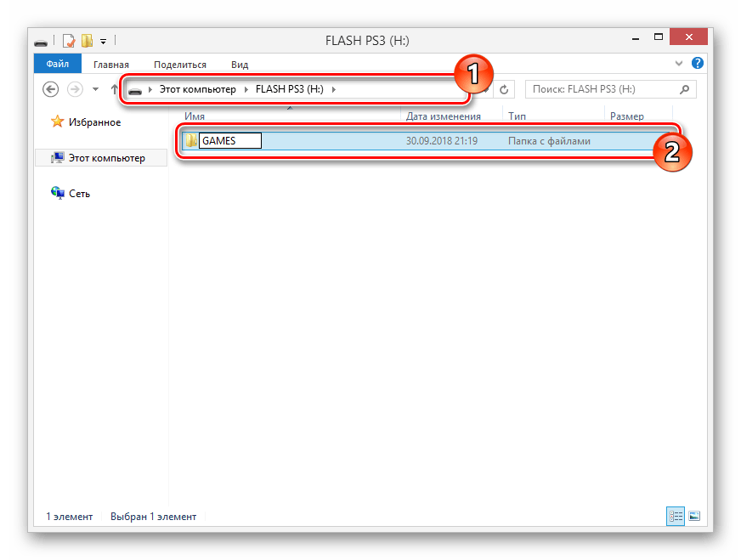
Task: Switch to Large Icons view layout
Action: [693, 516]
